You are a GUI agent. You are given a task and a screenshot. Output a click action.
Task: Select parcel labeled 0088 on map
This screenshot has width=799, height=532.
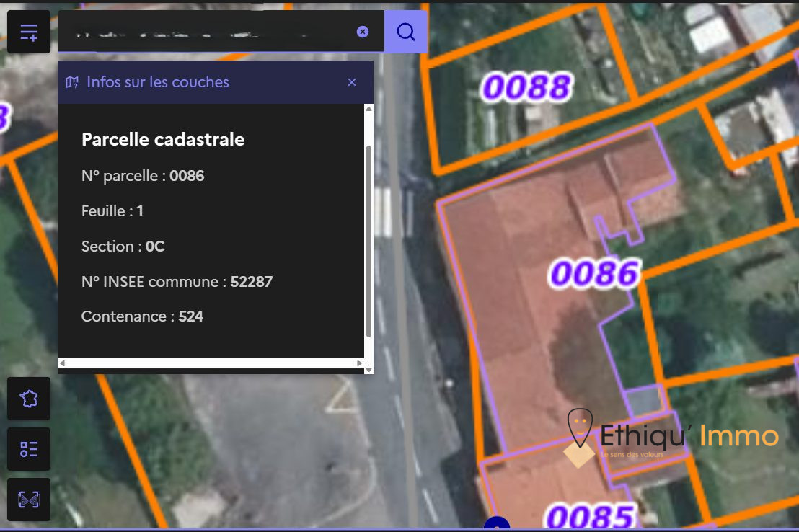527,87
